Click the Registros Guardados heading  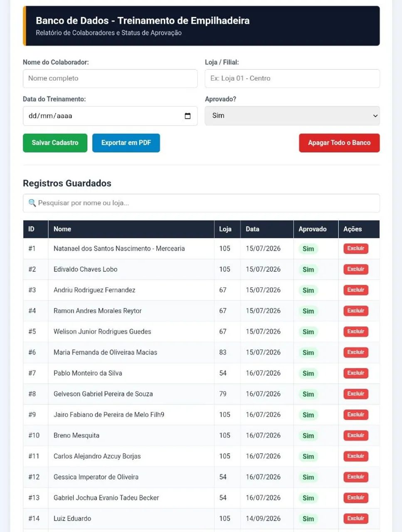(67, 183)
